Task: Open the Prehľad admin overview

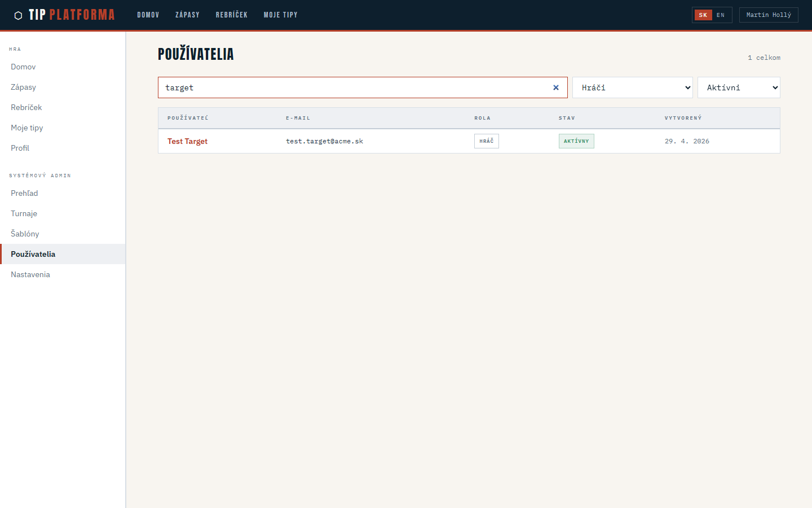Action: (x=24, y=193)
